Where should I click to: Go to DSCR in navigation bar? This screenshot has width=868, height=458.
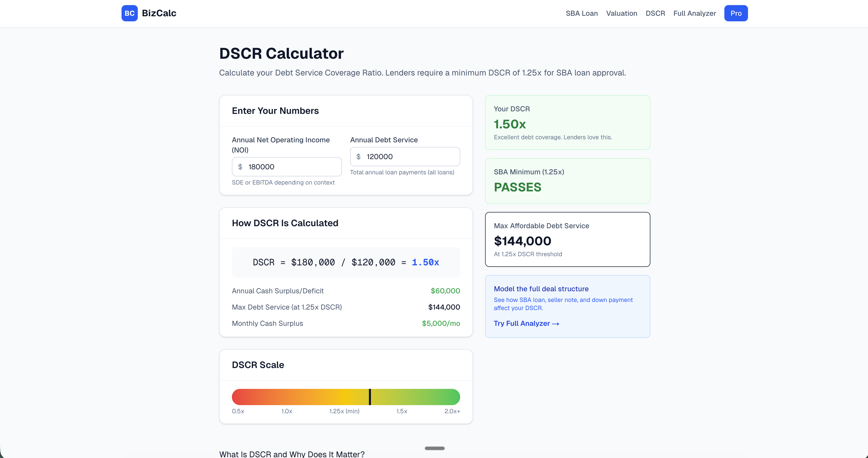(655, 13)
